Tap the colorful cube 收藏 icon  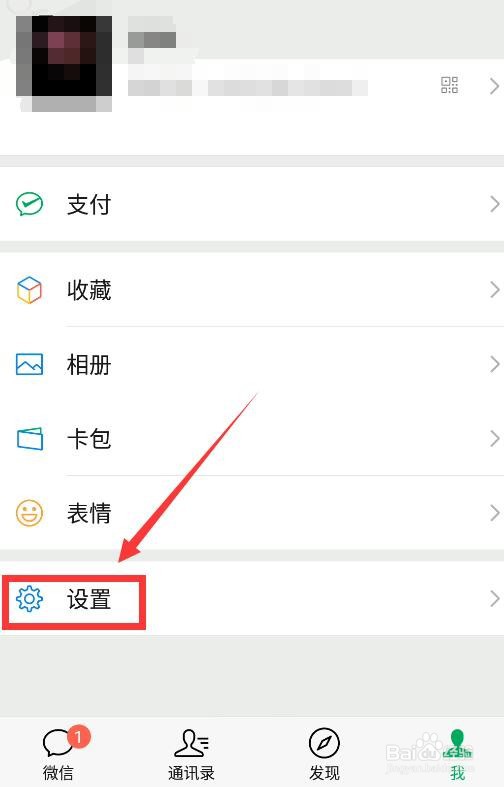pos(29,290)
